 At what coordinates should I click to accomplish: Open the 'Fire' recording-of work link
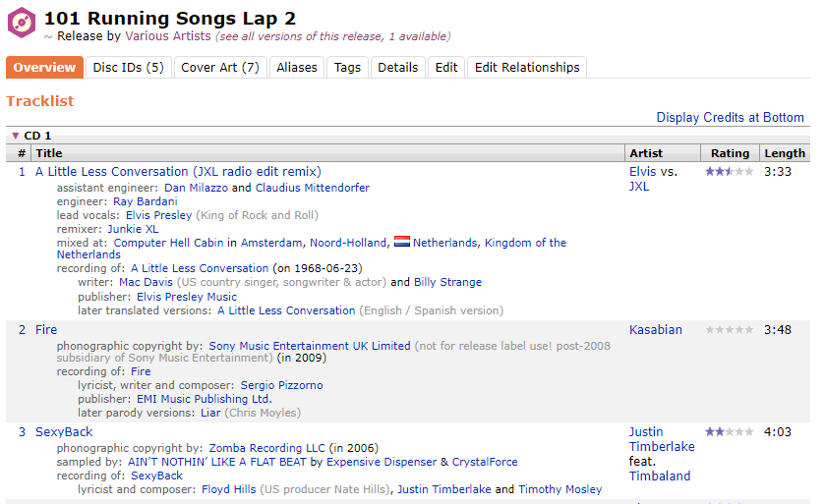(x=141, y=371)
